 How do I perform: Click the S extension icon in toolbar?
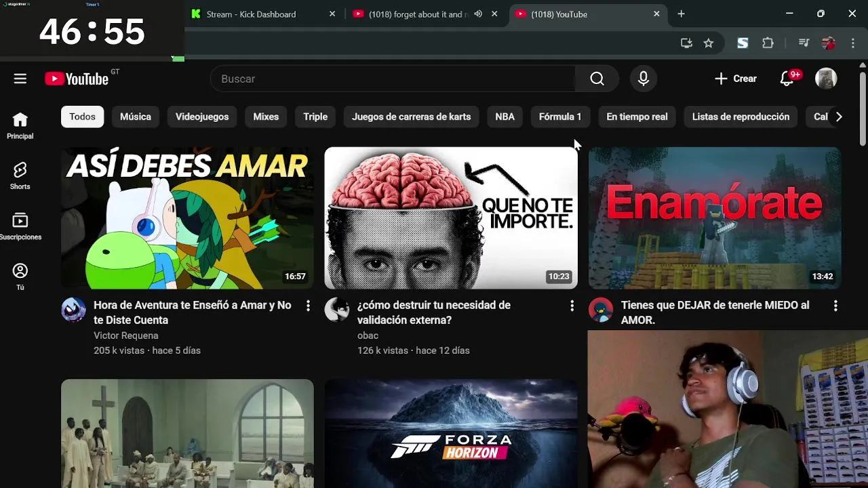[743, 43]
